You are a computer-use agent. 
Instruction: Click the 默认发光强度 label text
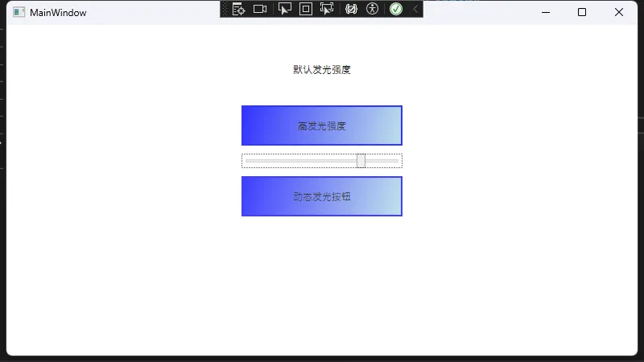click(322, 70)
